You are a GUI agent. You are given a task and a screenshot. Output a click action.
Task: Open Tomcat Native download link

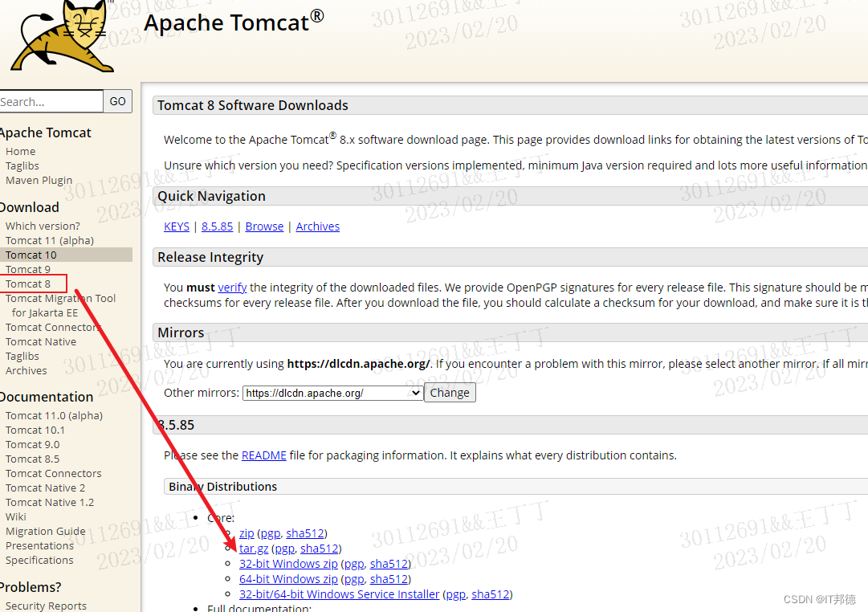[x=41, y=341]
